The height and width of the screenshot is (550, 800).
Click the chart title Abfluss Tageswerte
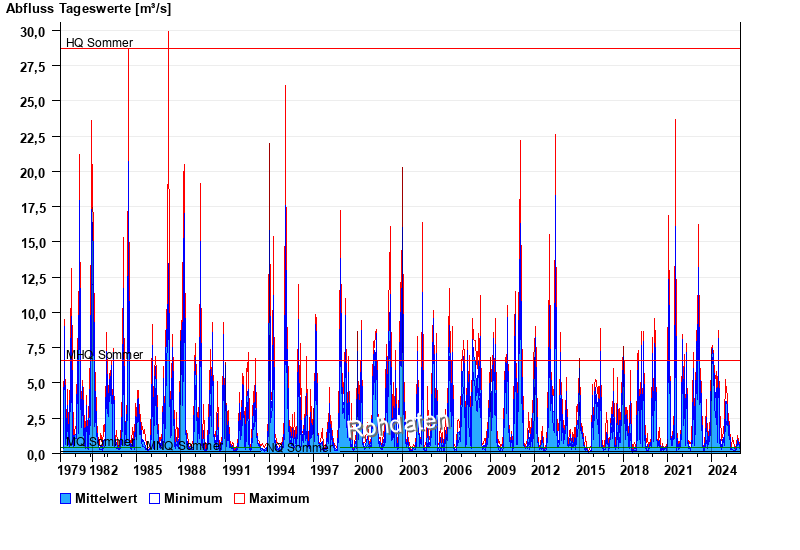click(88, 9)
